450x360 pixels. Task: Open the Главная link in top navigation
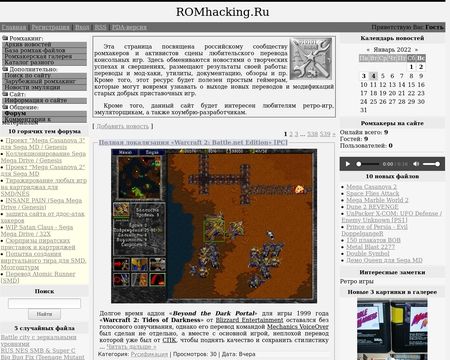pos(14,27)
